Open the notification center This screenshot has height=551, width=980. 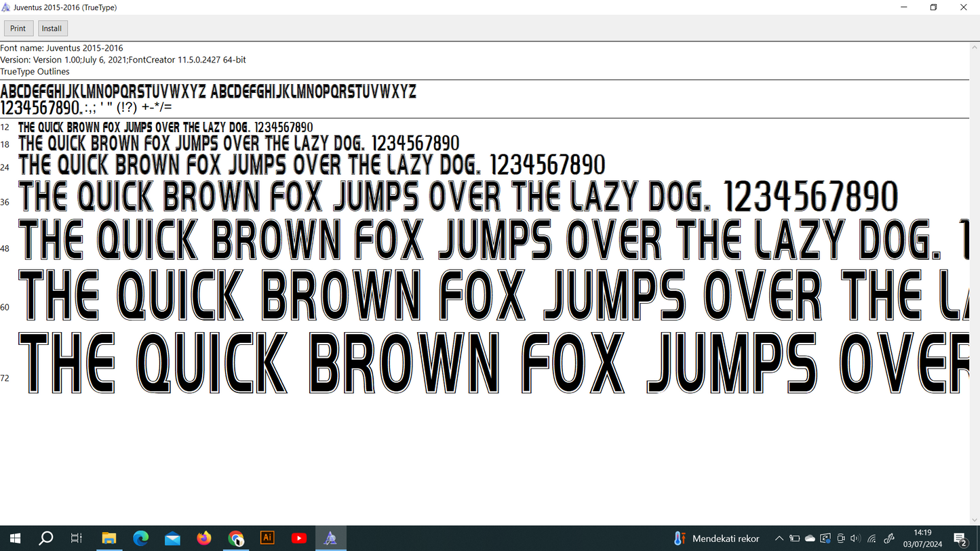[x=961, y=539]
